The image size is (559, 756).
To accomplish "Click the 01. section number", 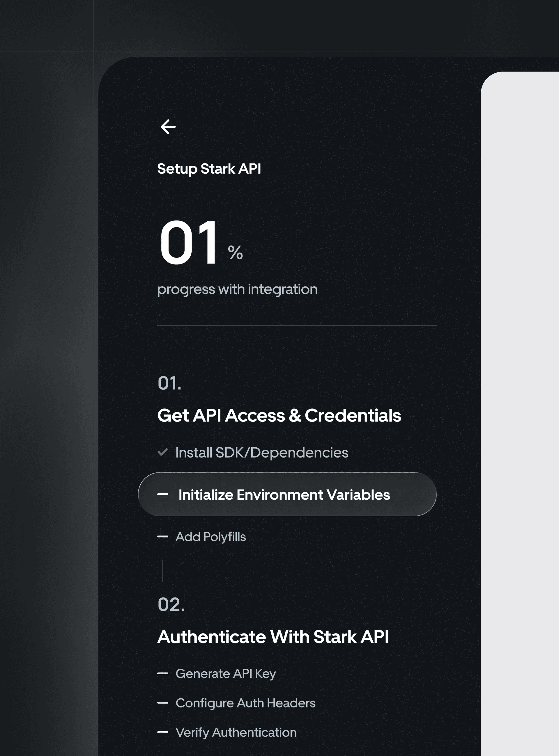I will (169, 383).
